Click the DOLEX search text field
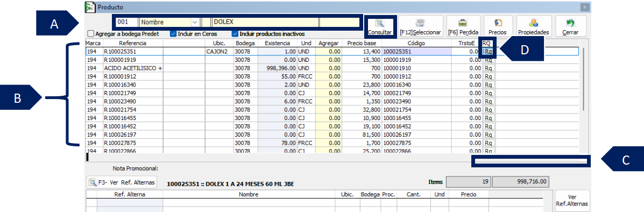The image size is (644, 212). pos(265,22)
